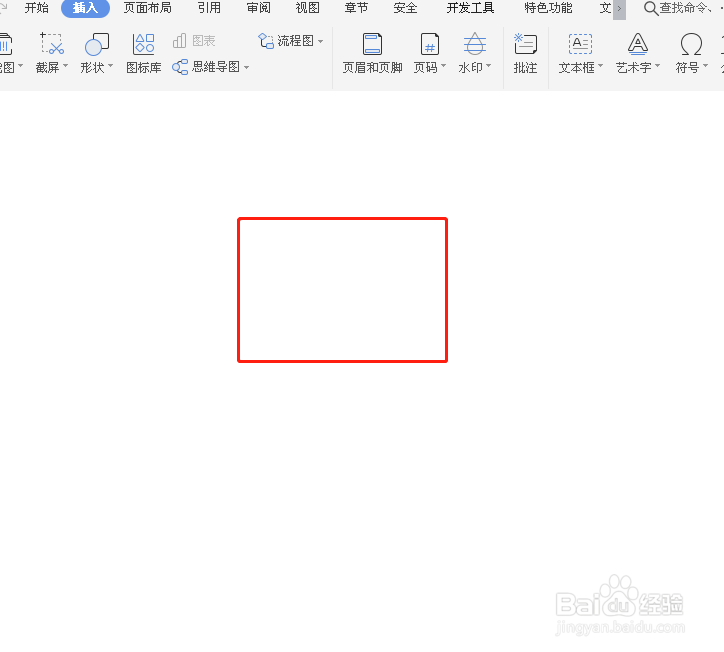Screen dimensions: 724x652
Task: Click the 页码 page number icon
Action: pyautogui.click(x=429, y=44)
